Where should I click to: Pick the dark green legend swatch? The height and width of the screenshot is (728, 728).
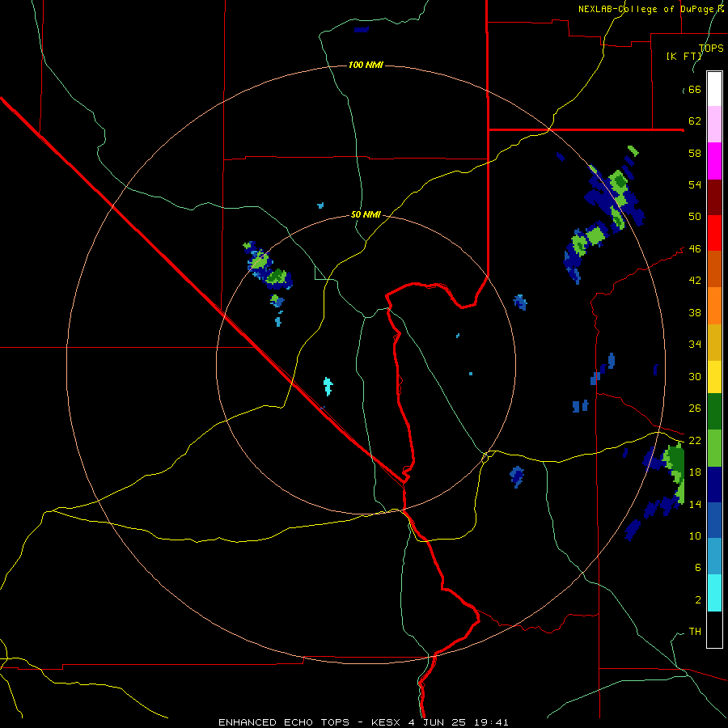(x=714, y=412)
